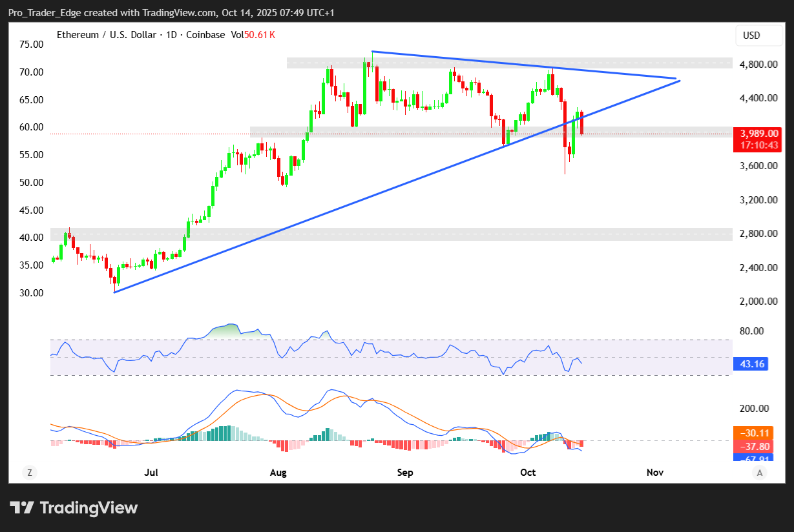794x532 pixels.
Task: Click the 17:10:43 candle countdown timer
Action: coord(760,145)
